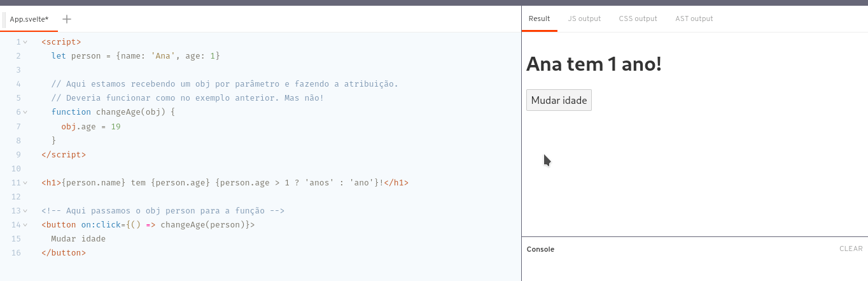
Task: Click the 'Mudar idade' text in code line 15
Action: point(78,239)
